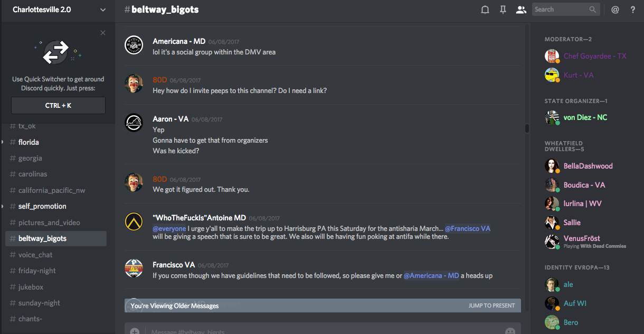644x334 pixels.
Task: Click Americana - MD message avatar
Action: [x=134, y=45]
